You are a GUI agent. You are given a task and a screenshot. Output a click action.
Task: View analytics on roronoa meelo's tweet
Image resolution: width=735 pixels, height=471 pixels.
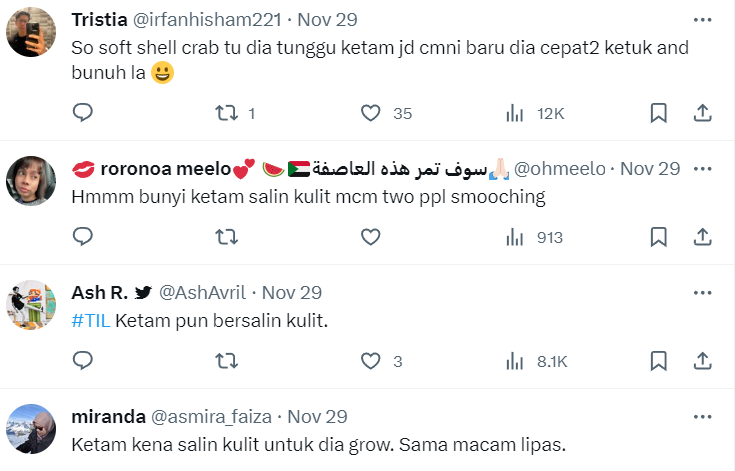515,237
